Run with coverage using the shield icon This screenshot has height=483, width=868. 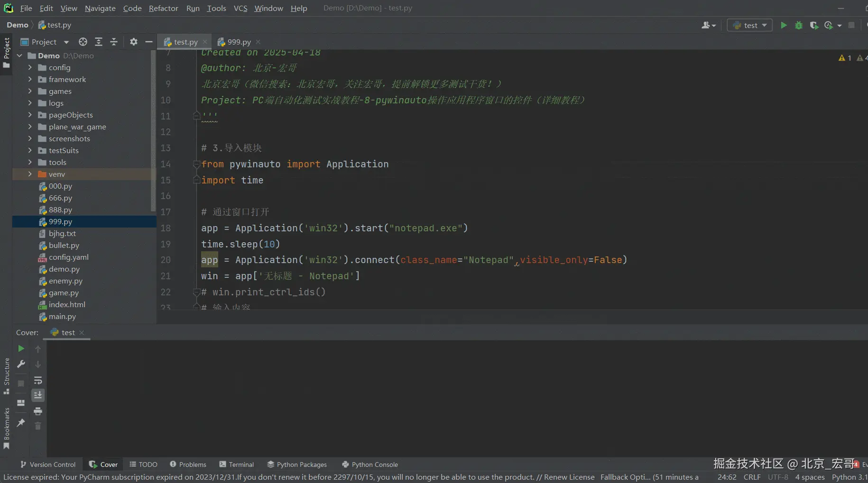coord(814,25)
